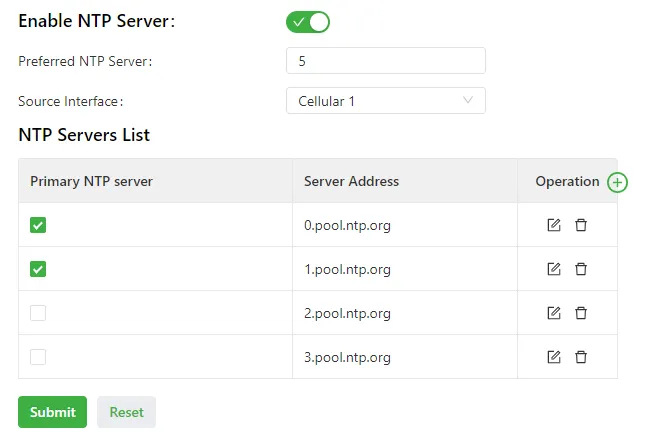This screenshot has height=438, width=650.
Task: Click the Source Interface label
Action: point(70,101)
